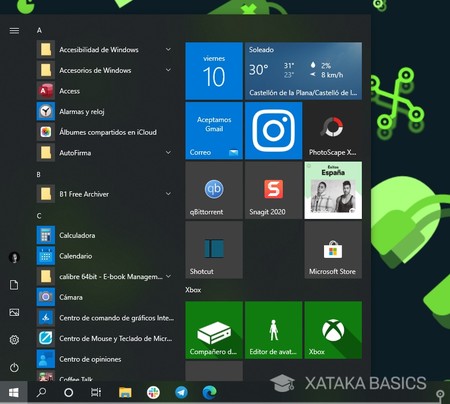This screenshot has height=404, width=450.
Task: Open the Éxitos España music tile
Action: [x=333, y=190]
